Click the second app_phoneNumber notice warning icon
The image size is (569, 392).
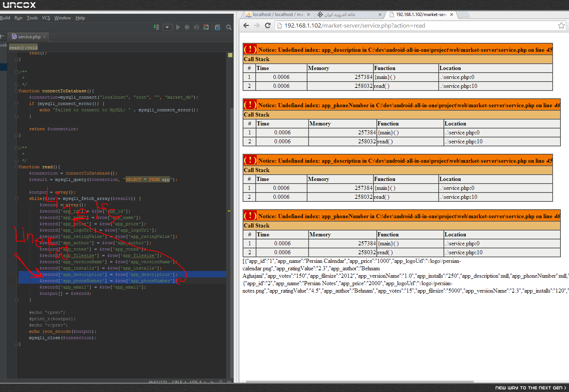coord(250,216)
